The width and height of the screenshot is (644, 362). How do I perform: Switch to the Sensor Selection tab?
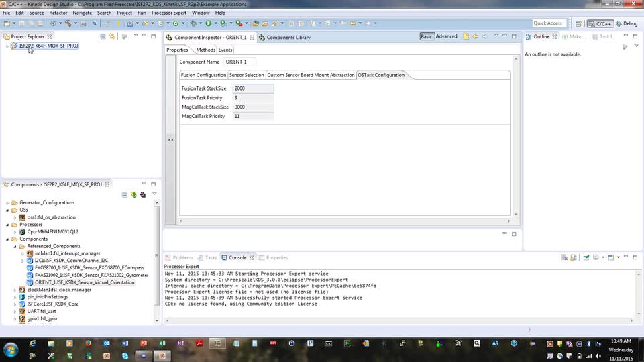(246, 75)
